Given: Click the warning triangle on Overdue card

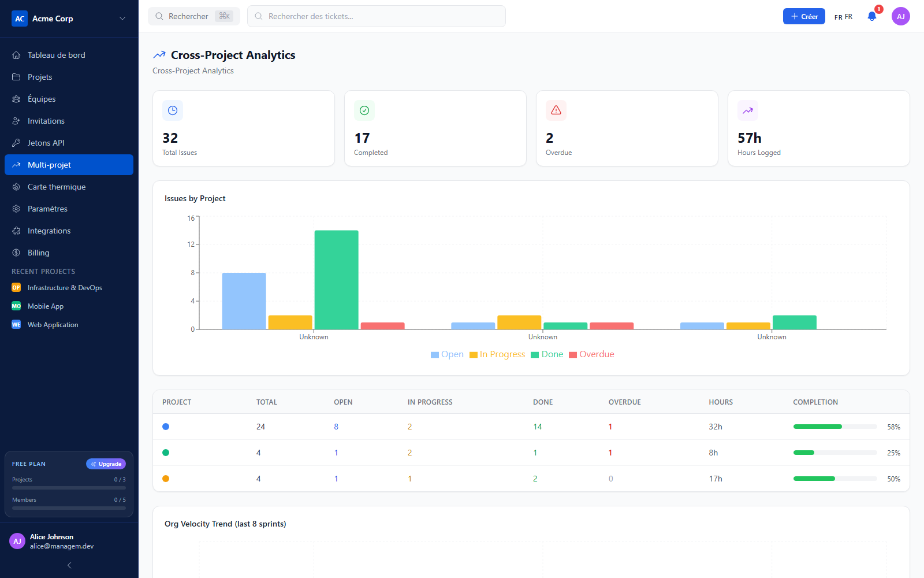Looking at the screenshot, I should 556,110.
